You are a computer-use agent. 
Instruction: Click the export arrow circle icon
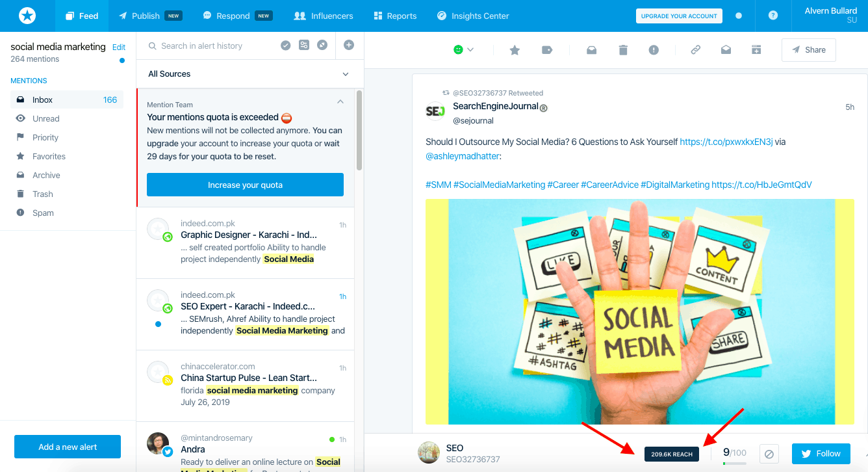pos(322,45)
